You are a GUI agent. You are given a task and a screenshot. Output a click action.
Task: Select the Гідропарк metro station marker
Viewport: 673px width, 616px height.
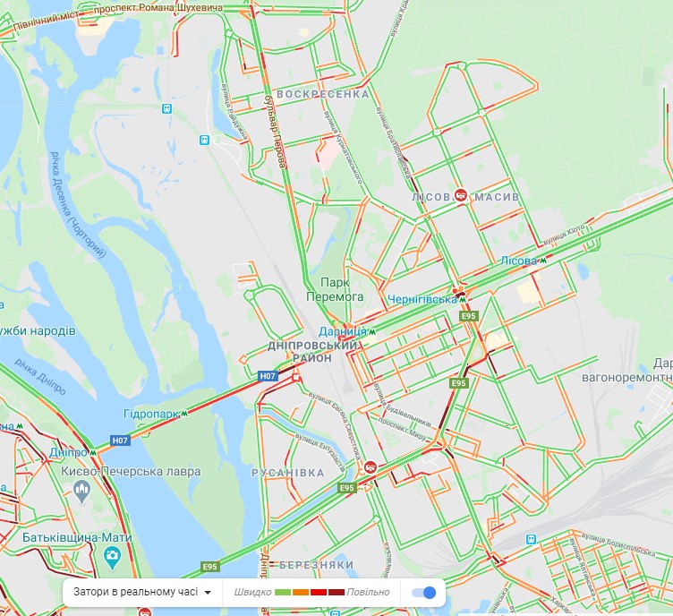(x=184, y=414)
